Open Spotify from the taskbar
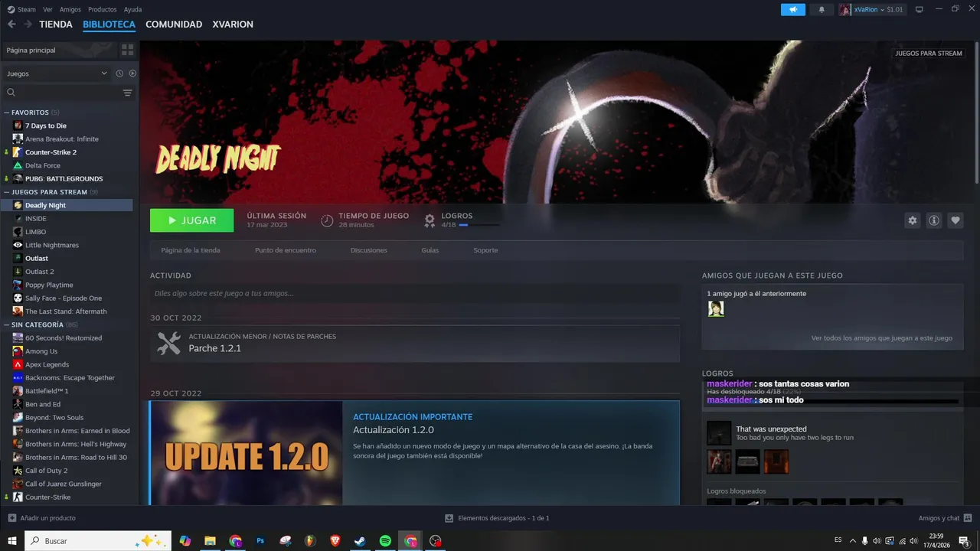The height and width of the screenshot is (551, 980). [385, 541]
